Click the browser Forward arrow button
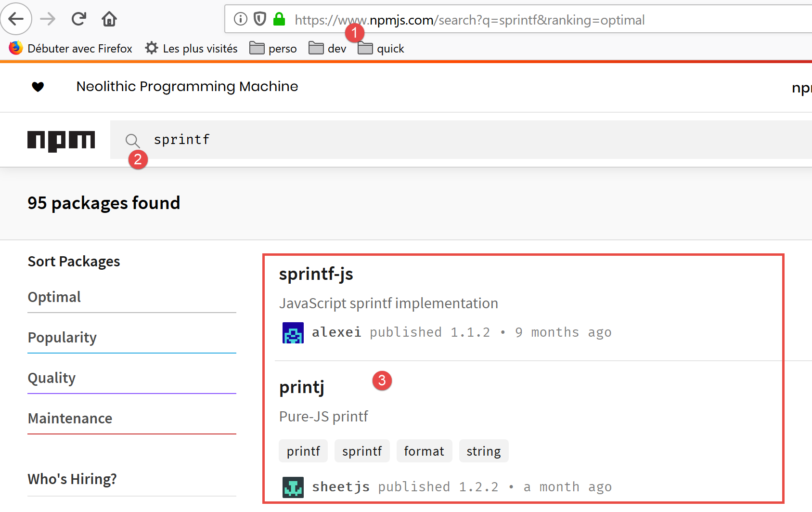The height and width of the screenshot is (512, 812). [x=48, y=19]
